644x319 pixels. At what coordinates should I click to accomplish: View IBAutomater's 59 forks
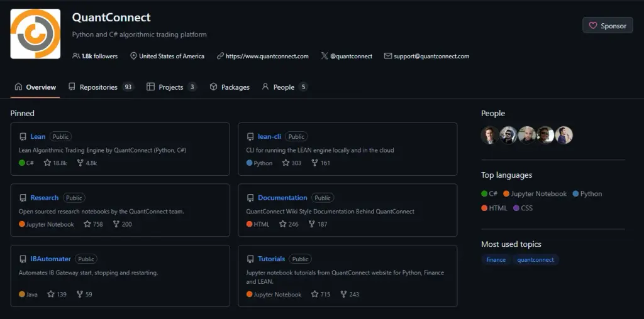click(x=84, y=294)
